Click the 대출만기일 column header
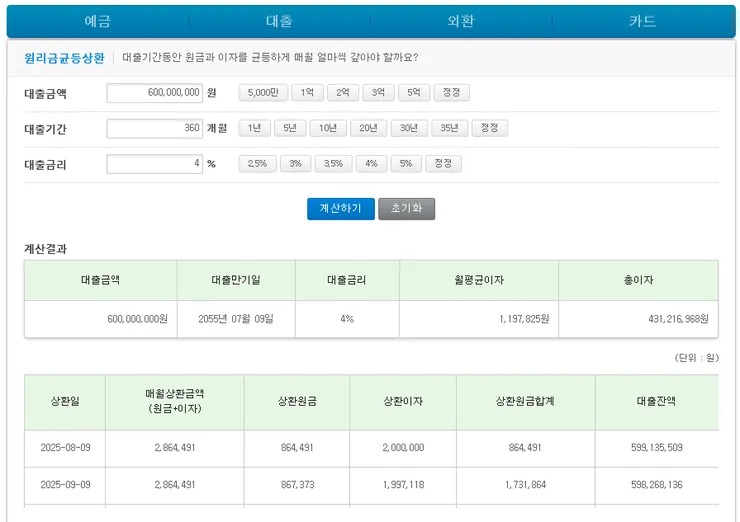Viewport: 740px width, 522px height. 236,280
